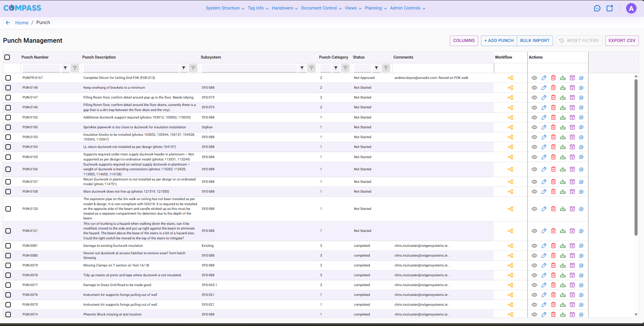
Task: Open comments bubble for punch PUN-0074
Action: pos(581,314)
